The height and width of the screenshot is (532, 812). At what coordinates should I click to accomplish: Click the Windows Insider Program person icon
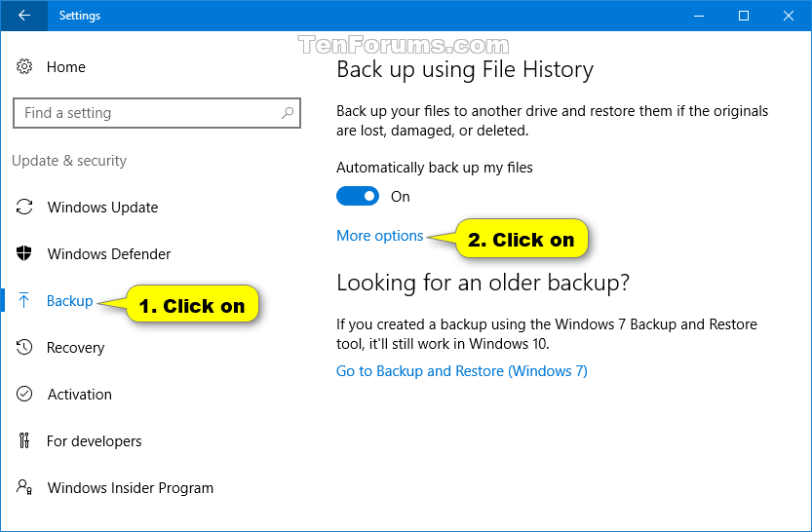pos(24,488)
